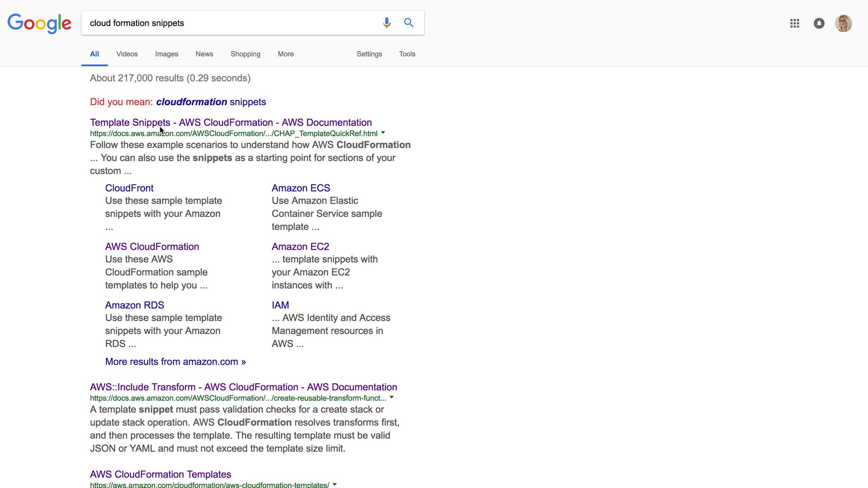Click 'More results from amazon.com' link
Viewport: 868px width, 488px height.
(175, 361)
